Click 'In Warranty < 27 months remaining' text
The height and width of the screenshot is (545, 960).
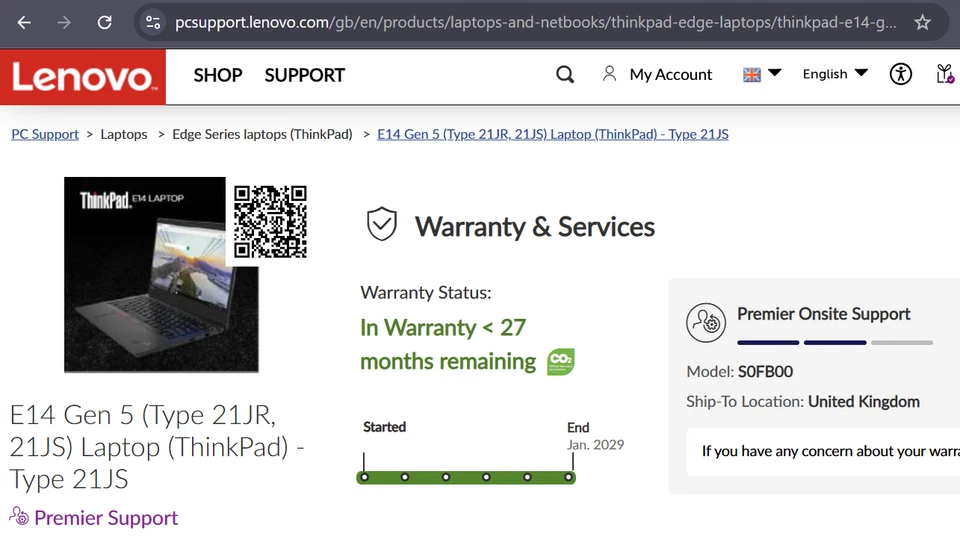(447, 344)
